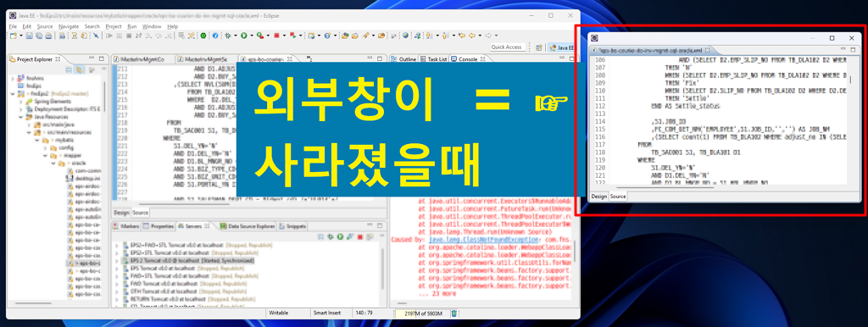Maximize the Project Explorer panel
Image resolution: width=868 pixels, height=327 pixels.
coord(102,58)
